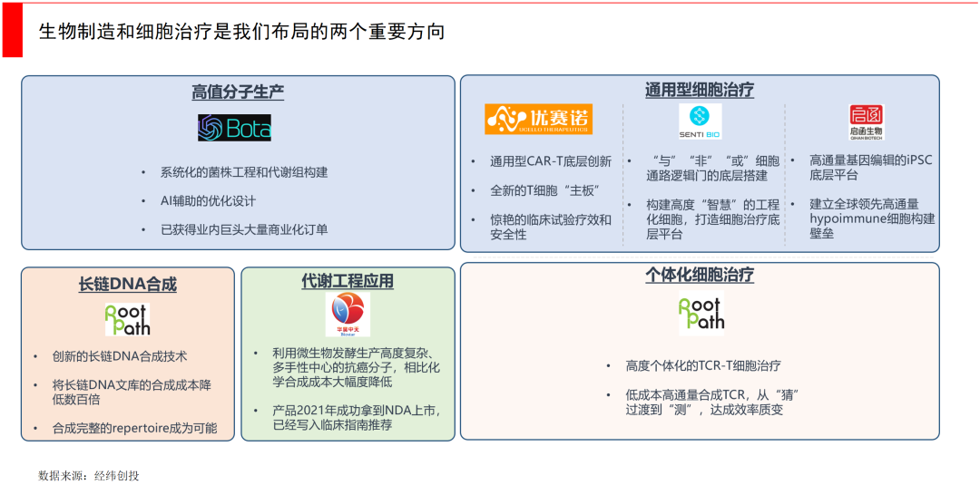The height and width of the screenshot is (485, 980).
Task: Click Root Path logo under 长链DNA合成
Action: (x=127, y=319)
